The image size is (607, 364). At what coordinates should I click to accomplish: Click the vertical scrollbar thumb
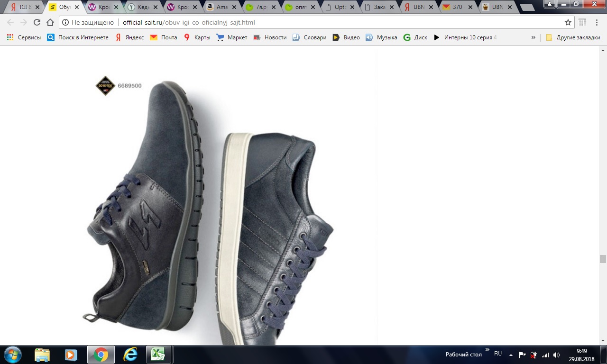pyautogui.click(x=603, y=259)
